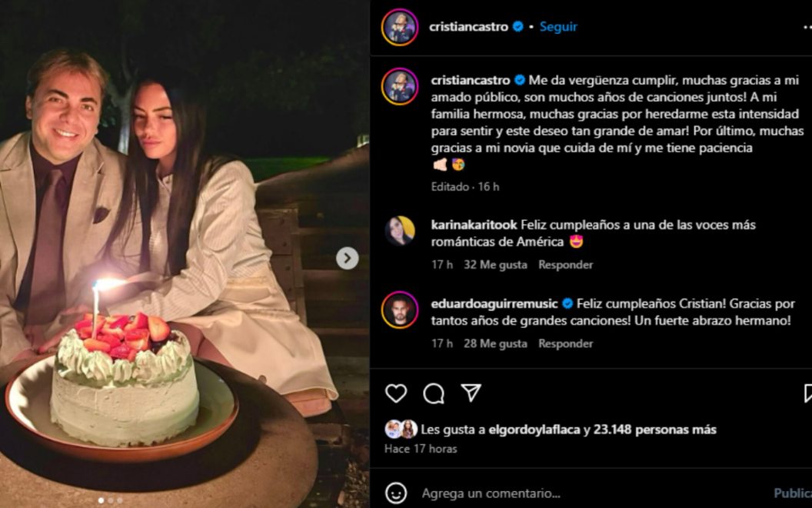Viewport: 812px width, 508px height.
Task: Open cristiancastro story avatar in header
Action: (x=400, y=27)
